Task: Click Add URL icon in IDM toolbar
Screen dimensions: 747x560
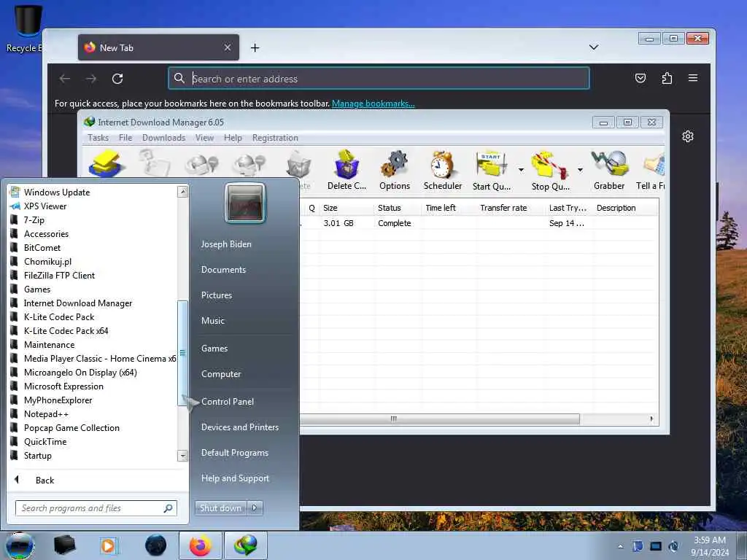Action: 106,163
